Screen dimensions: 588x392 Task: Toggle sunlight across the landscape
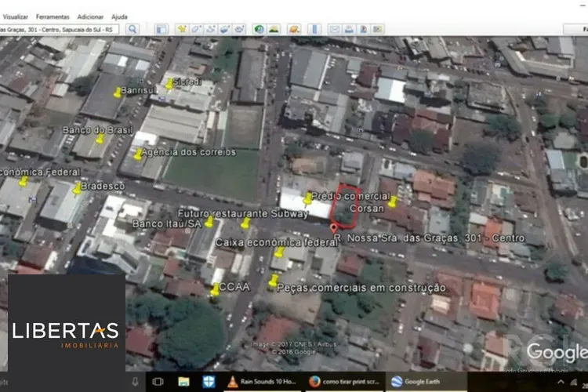tap(274, 29)
